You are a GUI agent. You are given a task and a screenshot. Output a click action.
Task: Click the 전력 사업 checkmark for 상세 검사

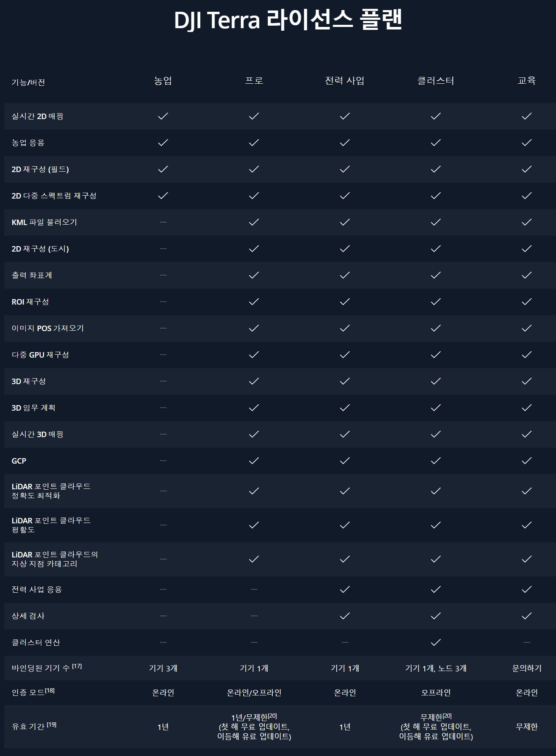tap(345, 616)
